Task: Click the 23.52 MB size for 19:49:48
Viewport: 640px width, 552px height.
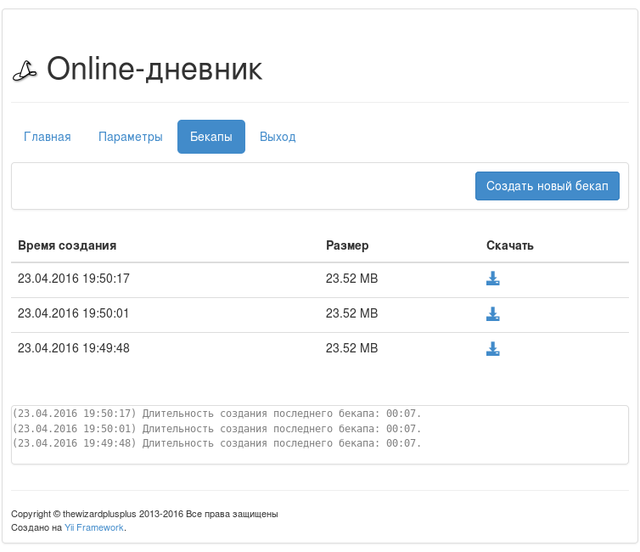Action: coord(352,348)
